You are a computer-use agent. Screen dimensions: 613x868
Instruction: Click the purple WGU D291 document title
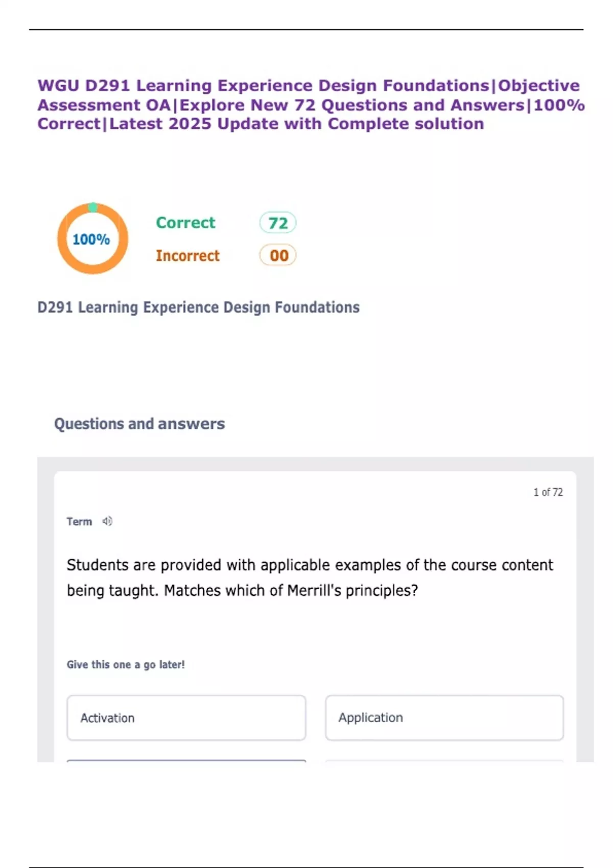pos(311,105)
